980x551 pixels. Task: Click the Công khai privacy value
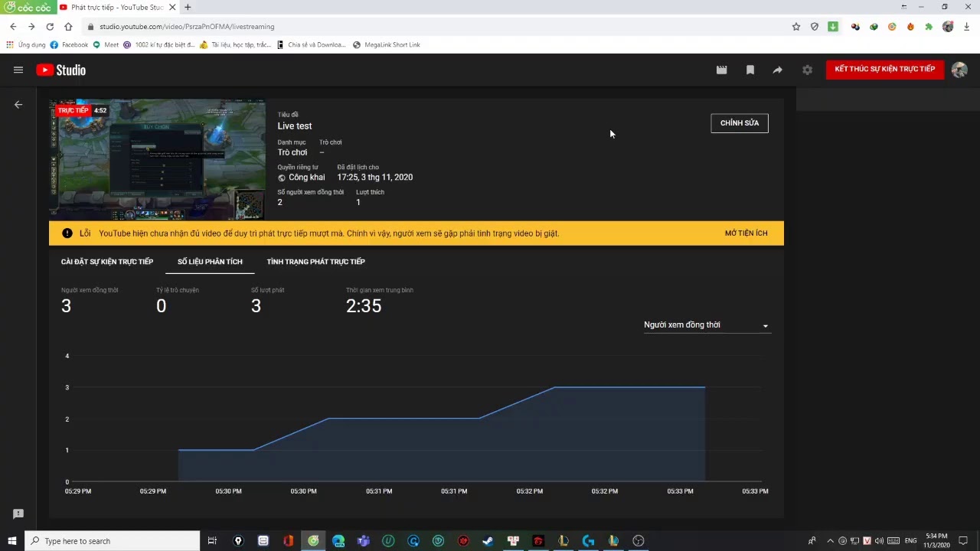click(307, 178)
